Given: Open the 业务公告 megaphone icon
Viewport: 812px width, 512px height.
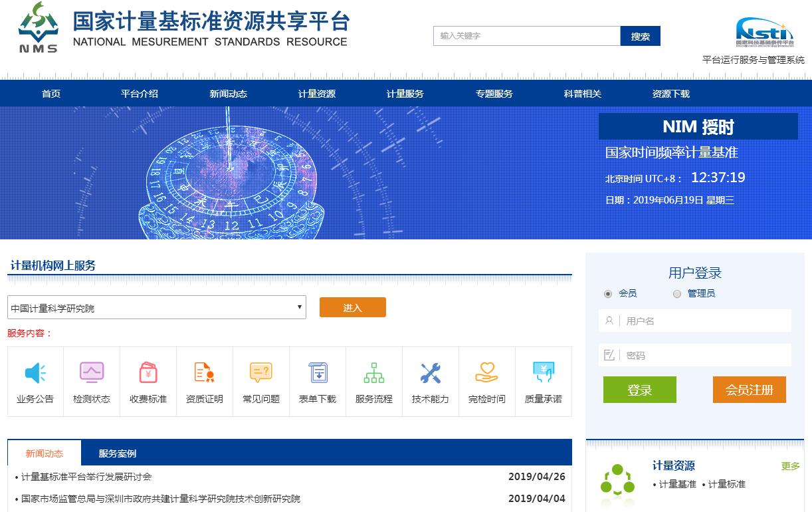Looking at the screenshot, I should click(35, 373).
